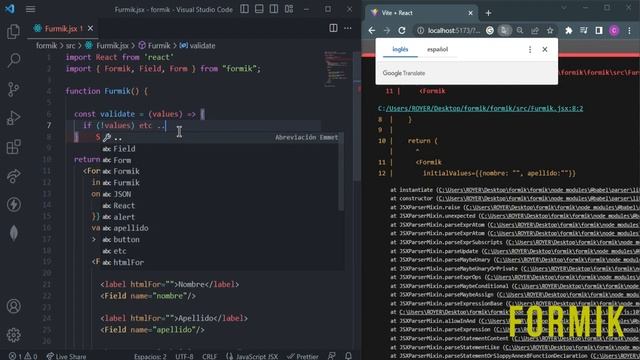Click the formik breadcrumb folder

coord(47,46)
